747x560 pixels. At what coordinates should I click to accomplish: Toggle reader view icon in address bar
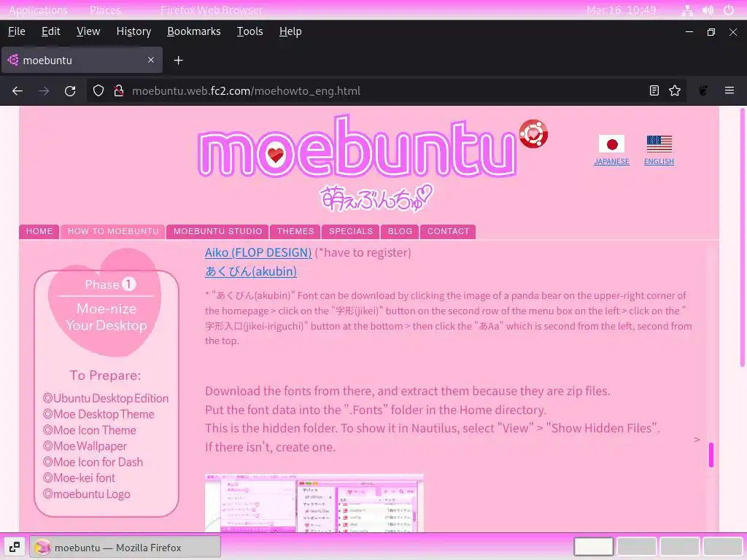point(654,90)
